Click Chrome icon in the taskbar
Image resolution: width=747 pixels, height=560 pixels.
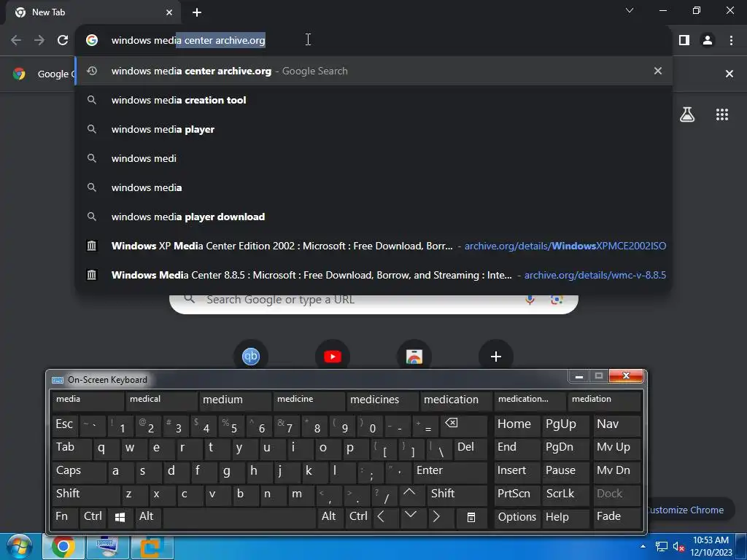point(63,547)
